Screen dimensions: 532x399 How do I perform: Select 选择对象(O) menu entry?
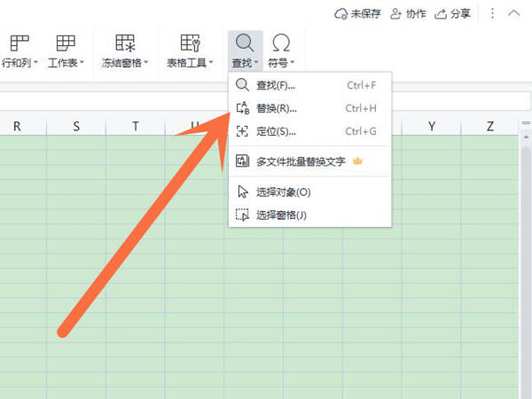310,192
